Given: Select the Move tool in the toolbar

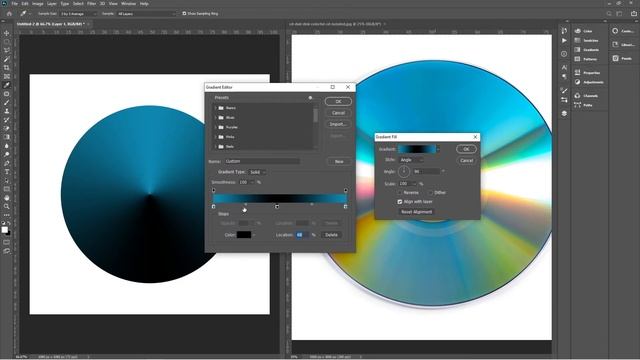Looking at the screenshot, I should pos(7,33).
